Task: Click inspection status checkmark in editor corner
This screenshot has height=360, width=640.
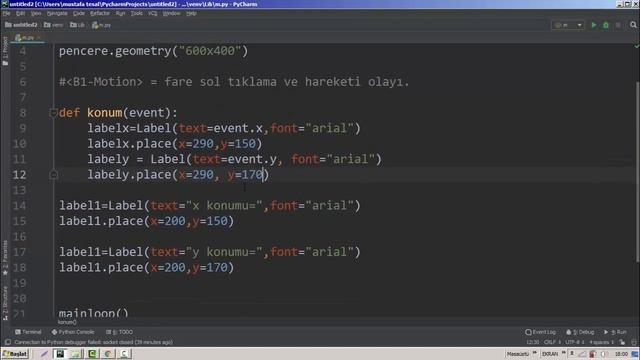Action: pyautogui.click(x=636, y=47)
